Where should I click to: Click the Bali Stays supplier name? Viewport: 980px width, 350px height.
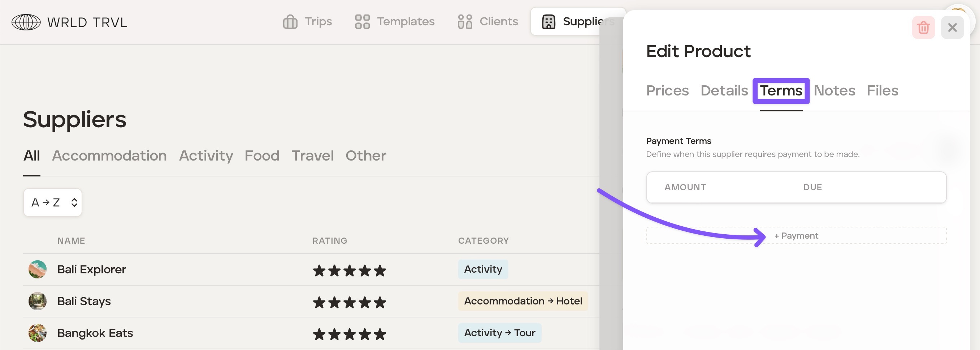[84, 301]
